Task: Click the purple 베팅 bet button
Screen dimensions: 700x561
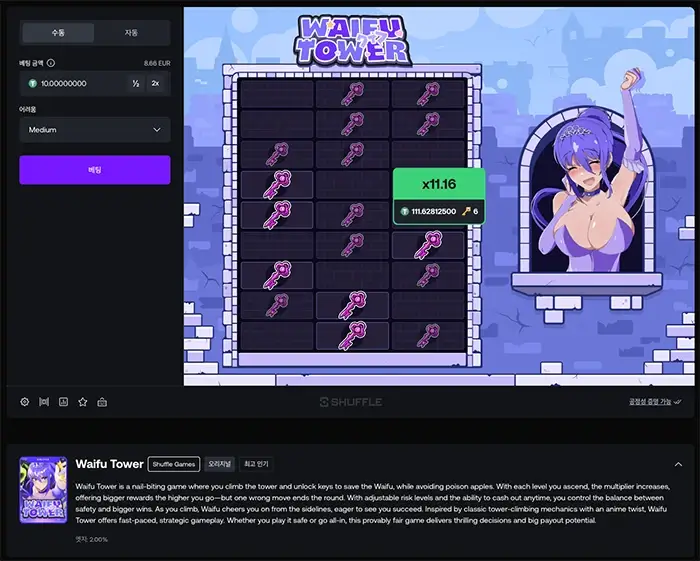Action: tap(95, 170)
